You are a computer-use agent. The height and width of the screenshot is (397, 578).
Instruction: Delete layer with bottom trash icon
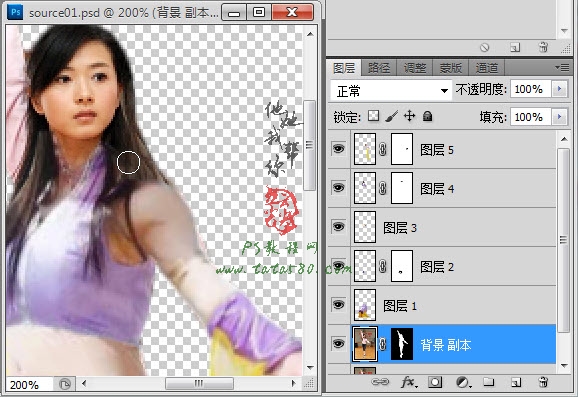(x=543, y=382)
